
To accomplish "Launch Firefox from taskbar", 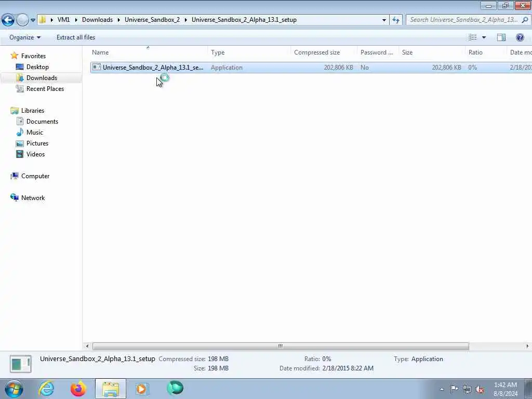I will point(78,389).
